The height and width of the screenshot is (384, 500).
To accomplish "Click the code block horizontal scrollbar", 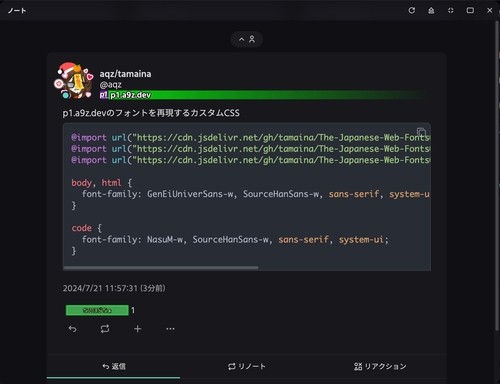I will click(161, 268).
